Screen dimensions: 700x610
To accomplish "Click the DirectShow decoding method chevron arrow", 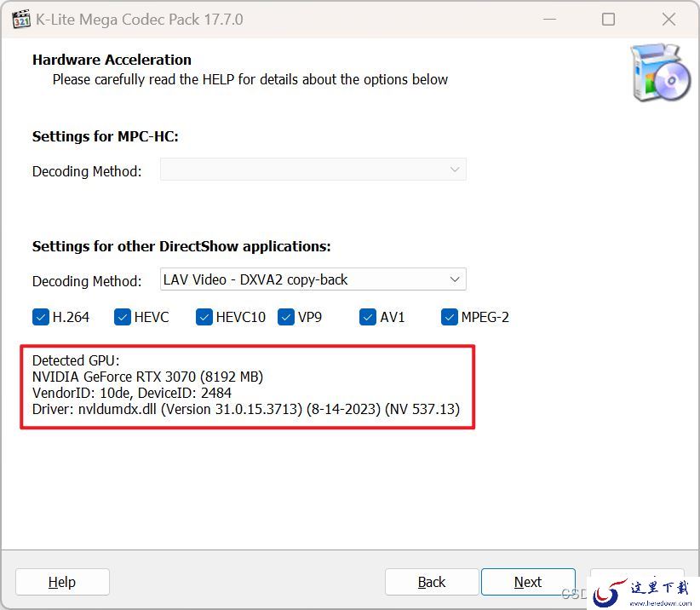I will [455, 279].
